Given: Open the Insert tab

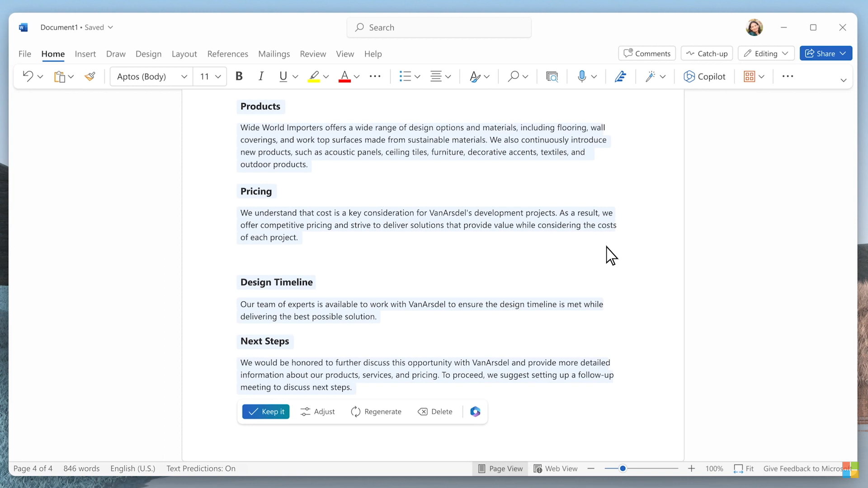Looking at the screenshot, I should coord(85,54).
